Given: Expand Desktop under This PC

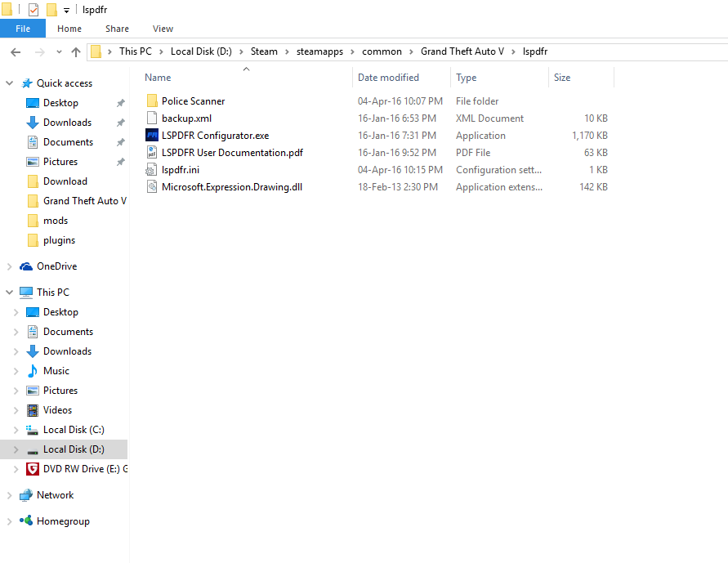Looking at the screenshot, I should pos(16,312).
